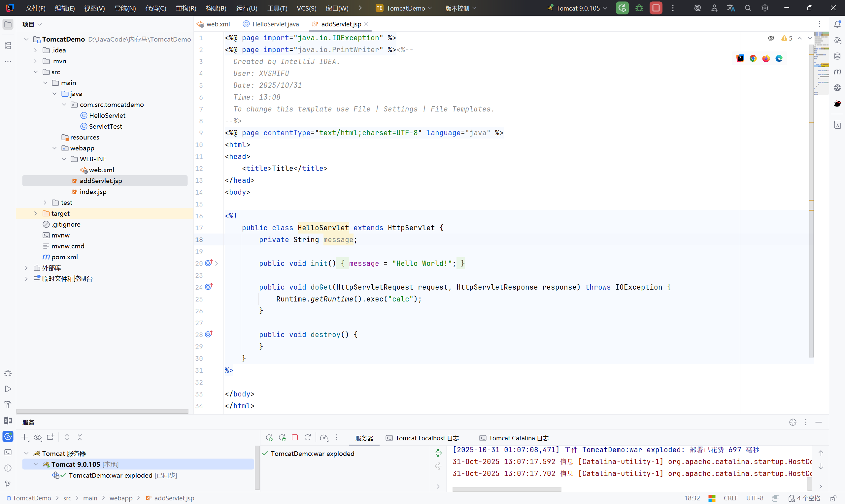Open the Database tool window from the right sidebar

pyautogui.click(x=837, y=56)
